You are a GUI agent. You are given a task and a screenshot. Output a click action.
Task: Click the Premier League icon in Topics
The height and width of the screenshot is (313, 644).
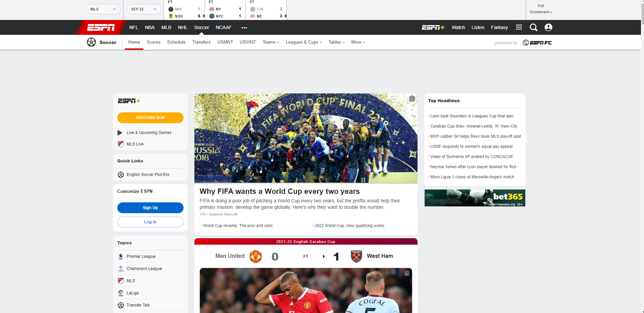[x=121, y=256]
